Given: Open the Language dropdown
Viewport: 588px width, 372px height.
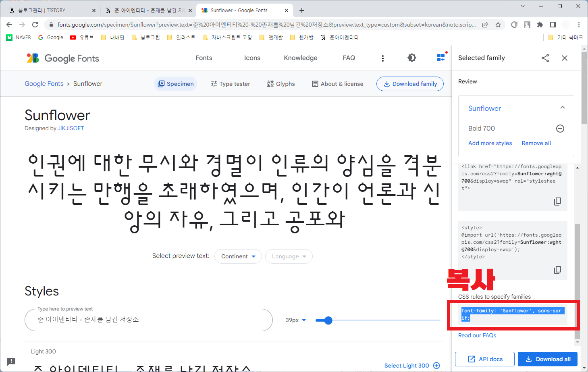Looking at the screenshot, I should coord(289,256).
